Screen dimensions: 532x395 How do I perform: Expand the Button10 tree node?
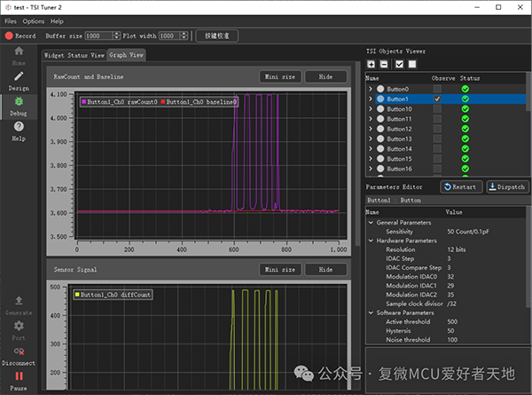click(x=371, y=109)
